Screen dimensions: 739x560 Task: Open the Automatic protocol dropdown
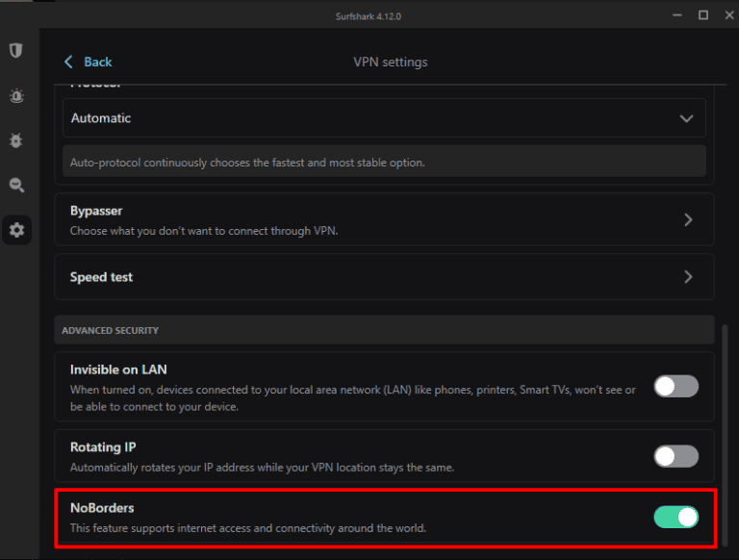pos(384,117)
